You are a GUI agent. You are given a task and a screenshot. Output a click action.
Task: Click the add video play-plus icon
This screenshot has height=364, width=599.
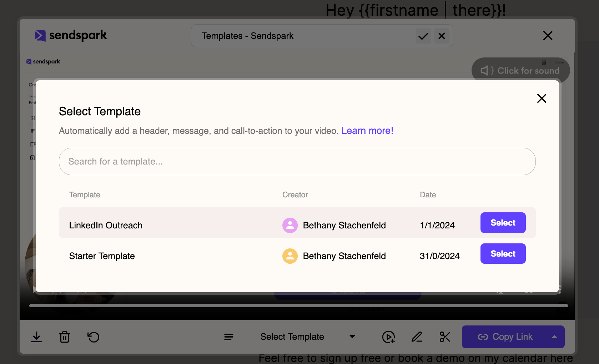[x=388, y=337]
